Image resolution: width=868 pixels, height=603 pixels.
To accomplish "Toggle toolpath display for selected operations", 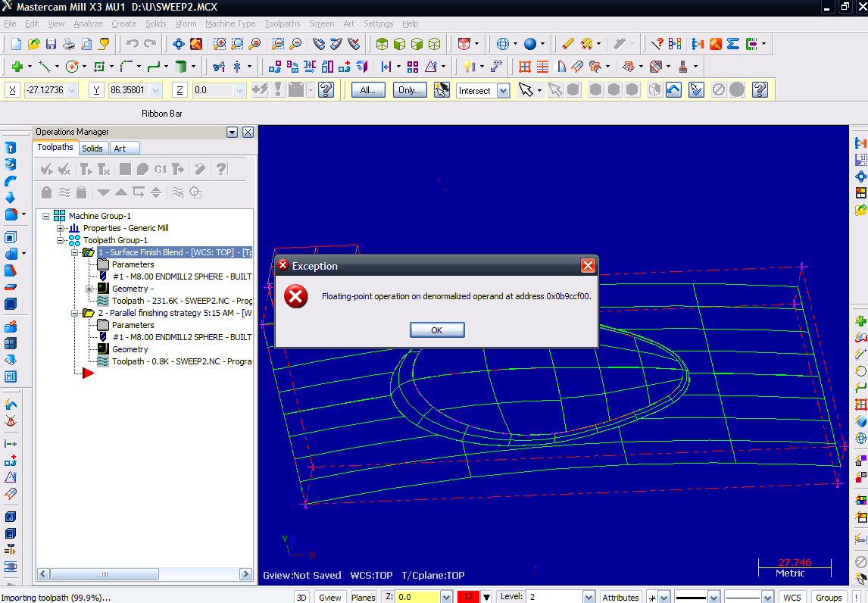I will 65,192.
